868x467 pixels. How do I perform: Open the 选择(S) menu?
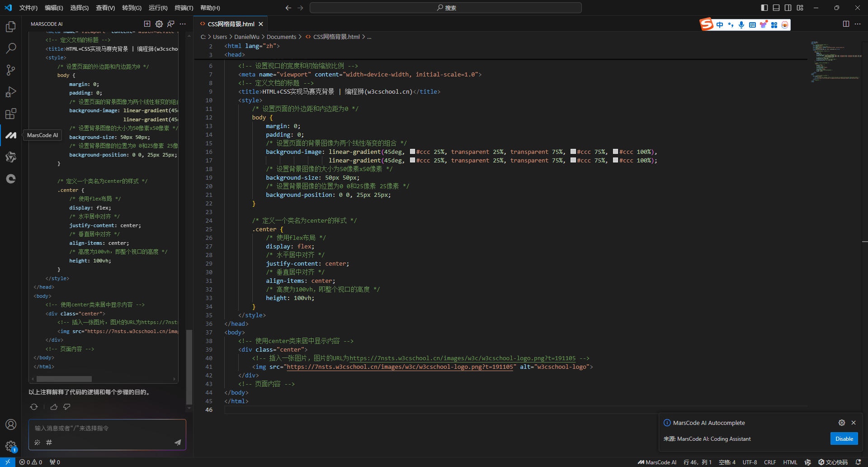(x=80, y=8)
